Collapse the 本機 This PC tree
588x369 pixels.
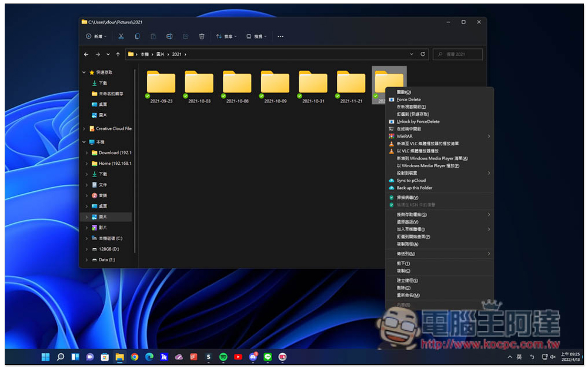tap(84, 142)
